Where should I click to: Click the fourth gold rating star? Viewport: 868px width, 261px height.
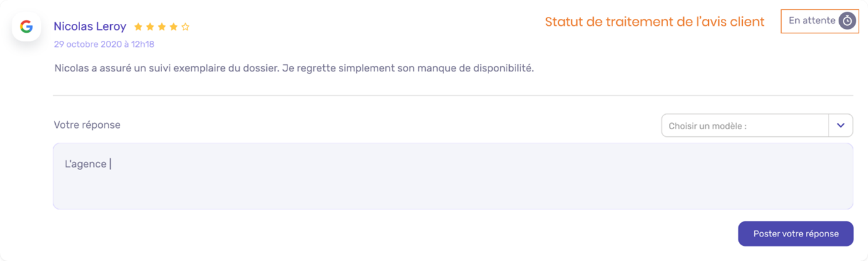coord(173,27)
